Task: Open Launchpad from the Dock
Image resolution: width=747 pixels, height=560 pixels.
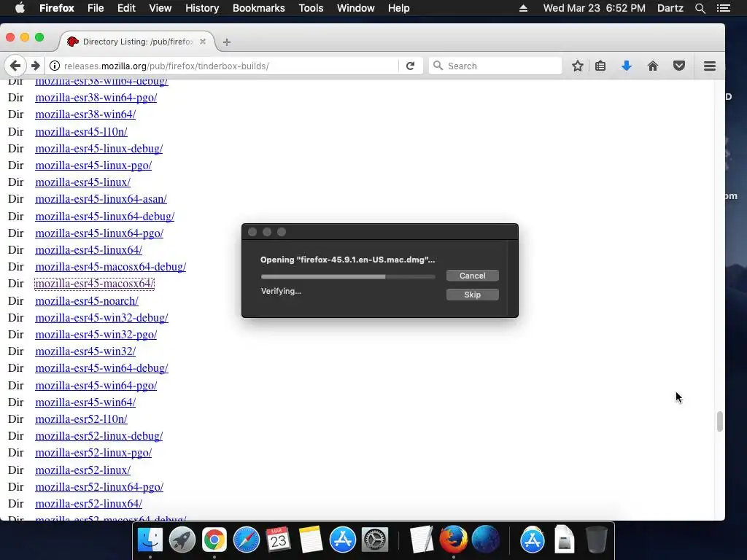Action: [182, 540]
